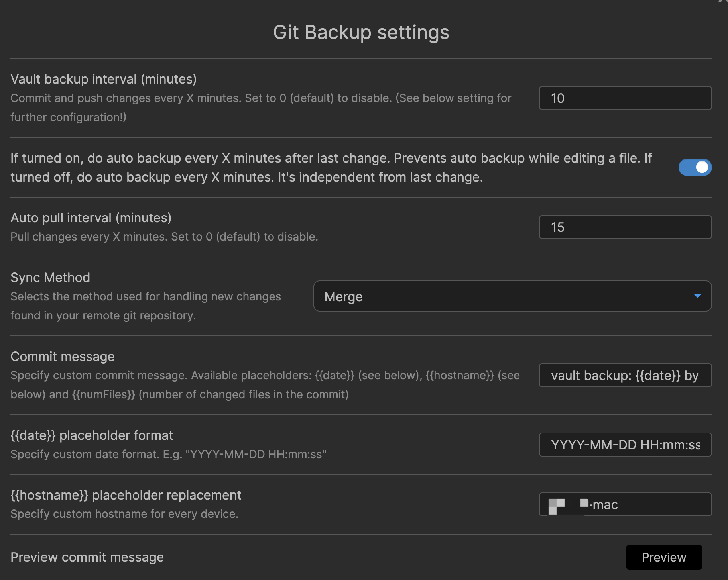Click the {{date}} placeholder format label
The height and width of the screenshot is (580, 728).
click(x=92, y=435)
